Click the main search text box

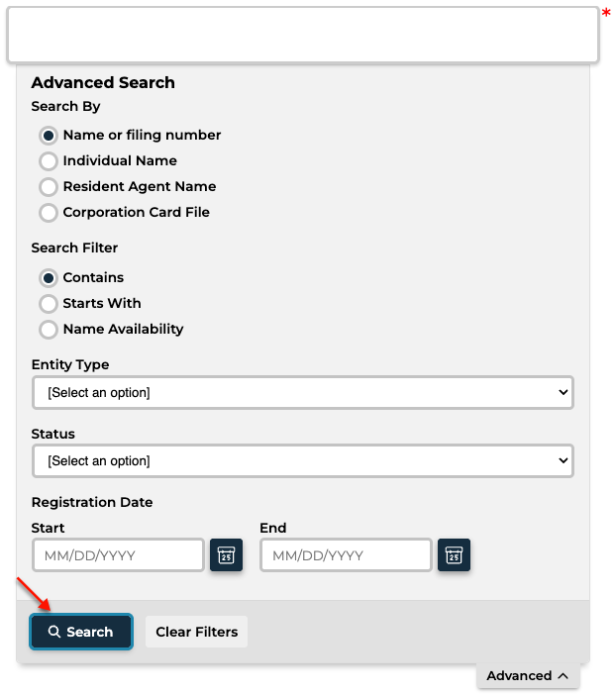pos(303,35)
